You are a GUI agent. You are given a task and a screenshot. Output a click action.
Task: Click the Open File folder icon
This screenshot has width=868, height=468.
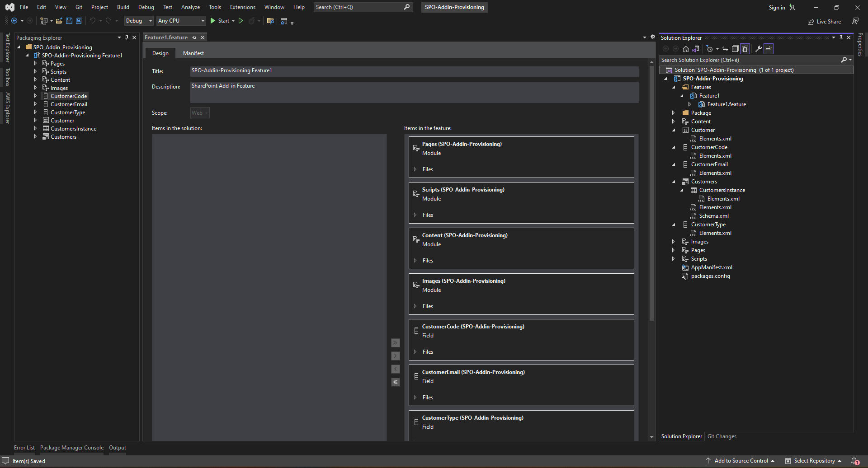pos(59,21)
